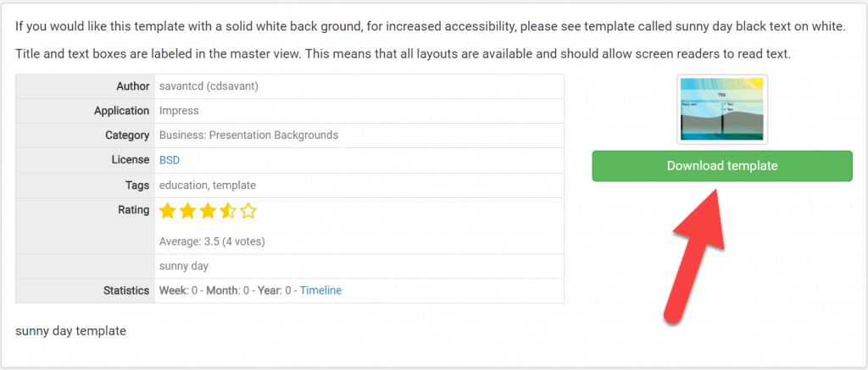The height and width of the screenshot is (370, 868).
Task: Choose the third gold rating star
Action: point(209,212)
